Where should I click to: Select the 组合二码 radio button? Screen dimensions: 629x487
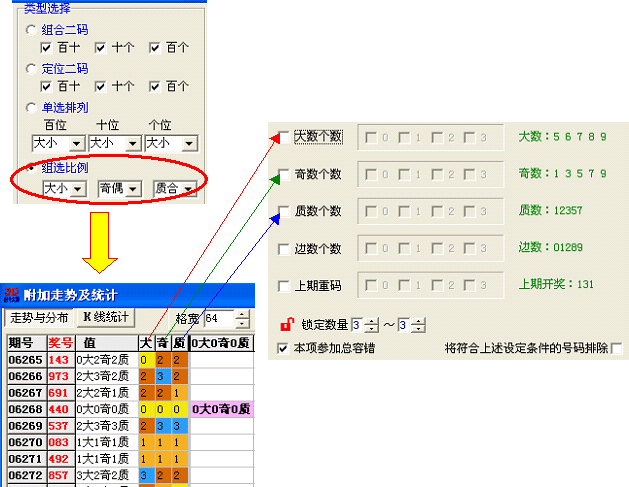(x=32, y=30)
